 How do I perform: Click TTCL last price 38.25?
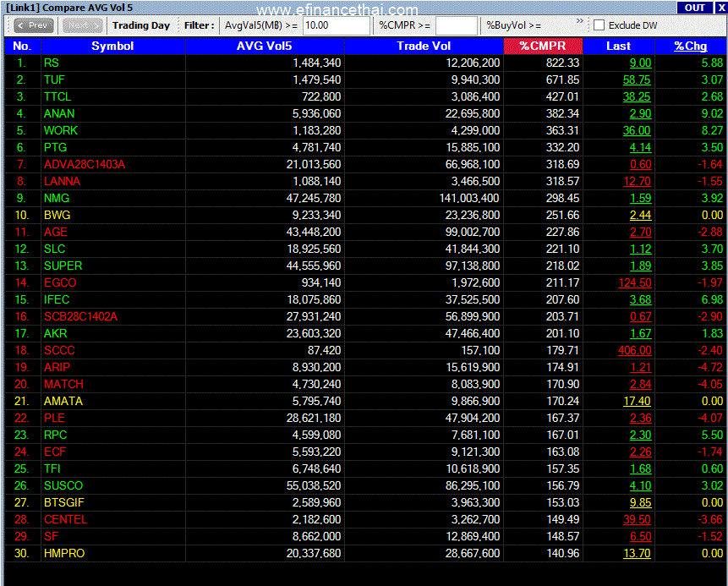637,96
